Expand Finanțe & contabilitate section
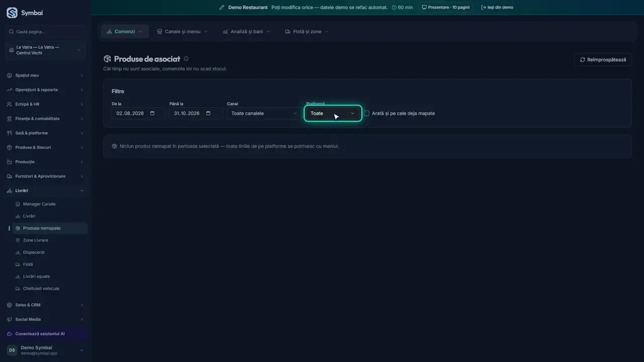 pos(45,119)
